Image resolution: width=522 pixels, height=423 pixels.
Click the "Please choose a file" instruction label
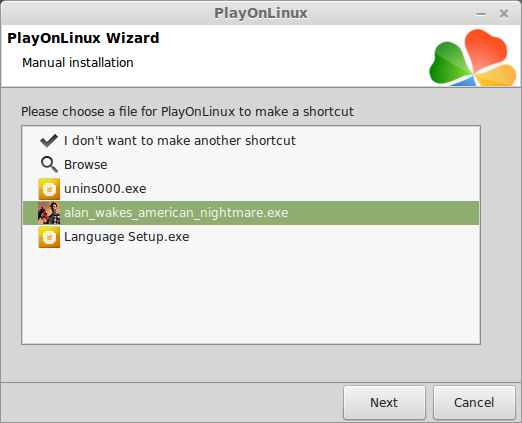coord(187,112)
